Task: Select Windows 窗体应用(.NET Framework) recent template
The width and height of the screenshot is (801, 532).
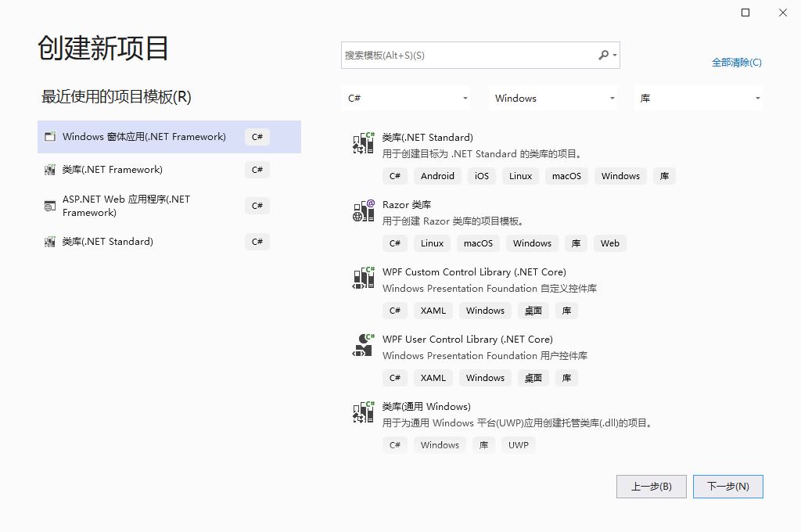Action: pos(169,137)
